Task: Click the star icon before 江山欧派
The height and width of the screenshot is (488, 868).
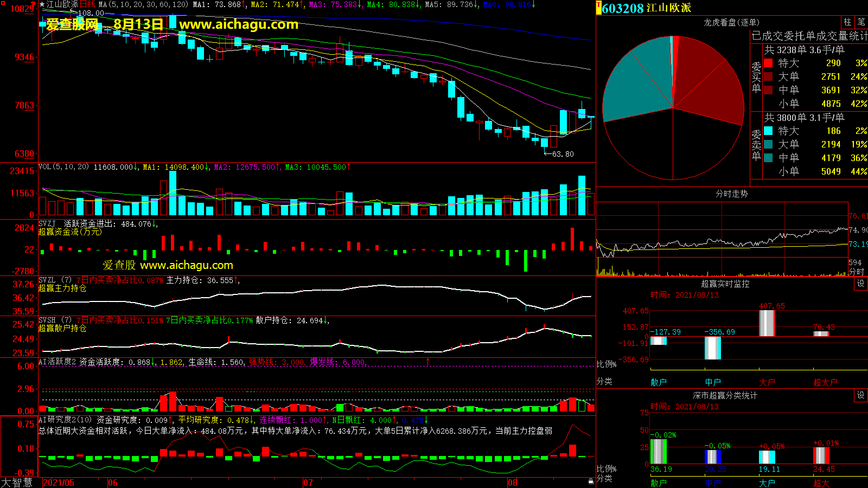Action: pyautogui.click(x=42, y=4)
